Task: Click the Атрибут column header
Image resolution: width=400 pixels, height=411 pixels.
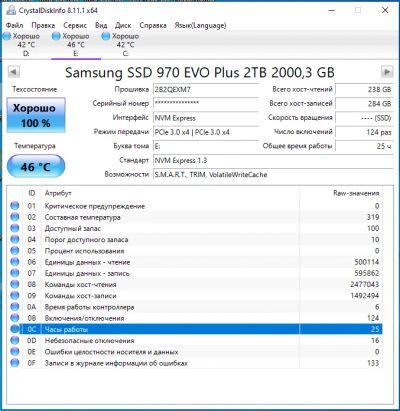Action: 58,193
